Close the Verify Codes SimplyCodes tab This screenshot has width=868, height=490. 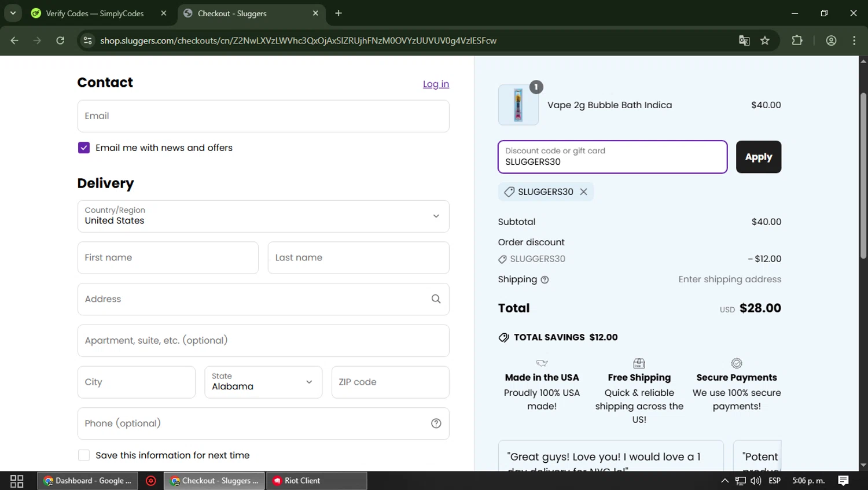164,13
